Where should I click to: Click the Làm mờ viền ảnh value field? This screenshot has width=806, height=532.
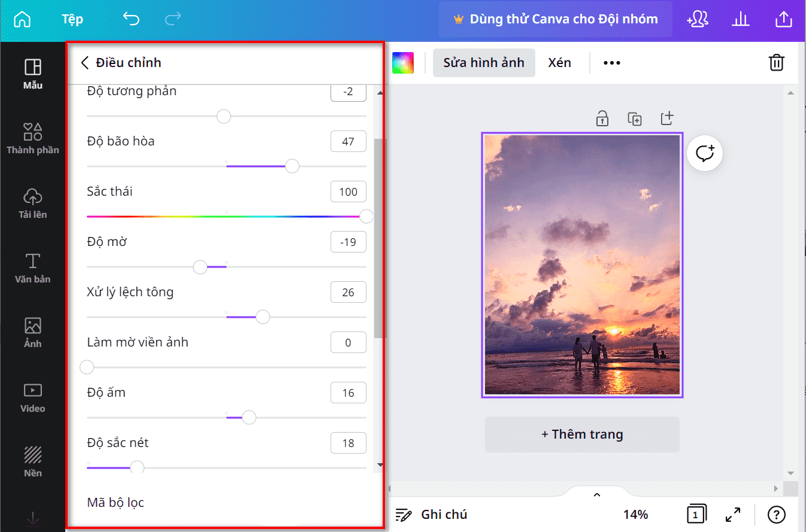[349, 343]
